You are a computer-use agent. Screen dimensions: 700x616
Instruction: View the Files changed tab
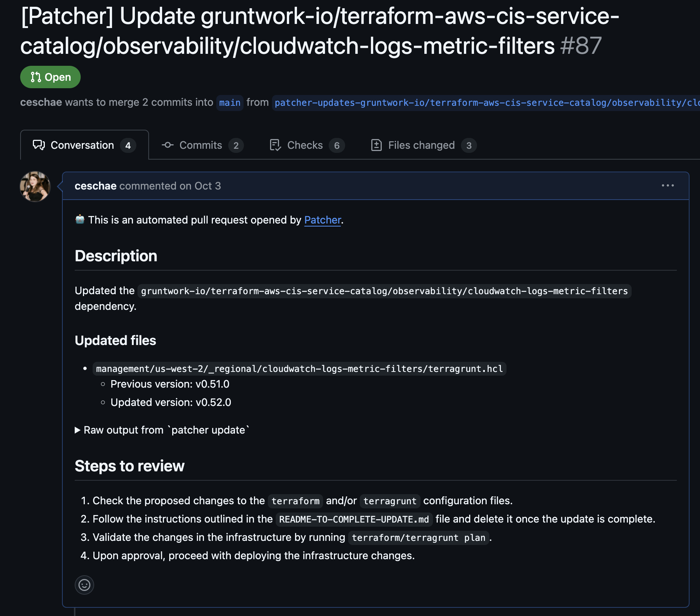[x=424, y=145]
